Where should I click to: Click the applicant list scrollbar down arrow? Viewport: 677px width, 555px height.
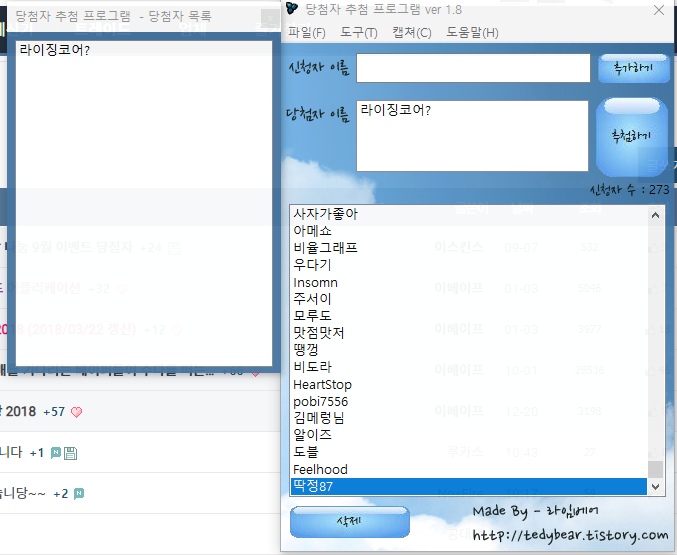pos(655,486)
